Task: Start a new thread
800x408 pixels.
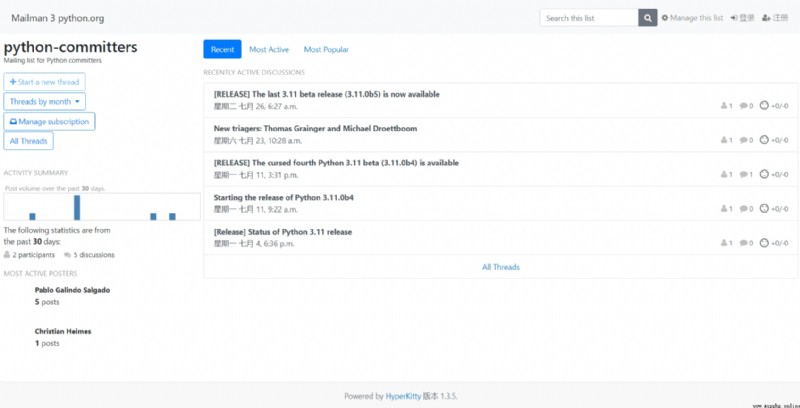Action: click(x=44, y=82)
